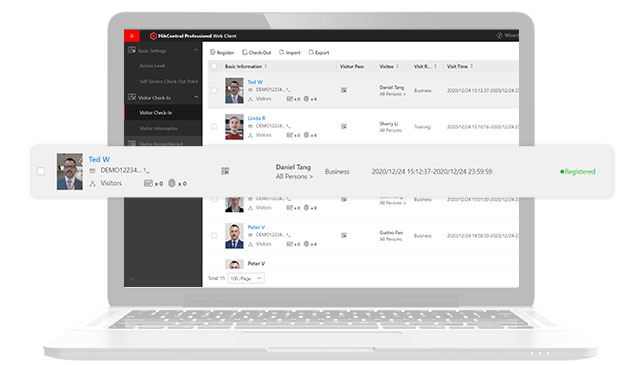Screen dimensions: 642x365
Task: Sort using the Visitee column sort icon
Action: [397, 66]
